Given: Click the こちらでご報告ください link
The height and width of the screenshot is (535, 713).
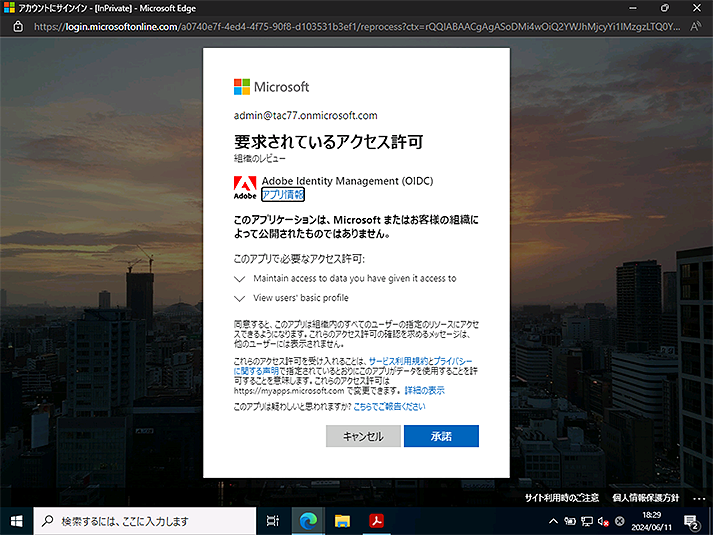Looking at the screenshot, I should (x=389, y=406).
